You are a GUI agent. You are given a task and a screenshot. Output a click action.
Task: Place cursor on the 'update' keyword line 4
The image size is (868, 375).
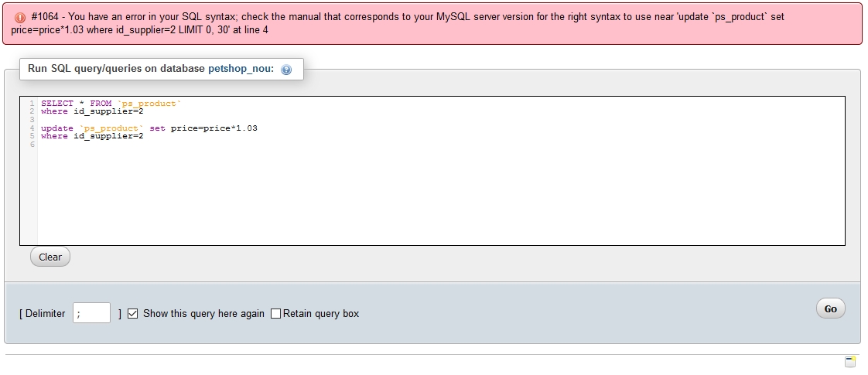tap(57, 128)
